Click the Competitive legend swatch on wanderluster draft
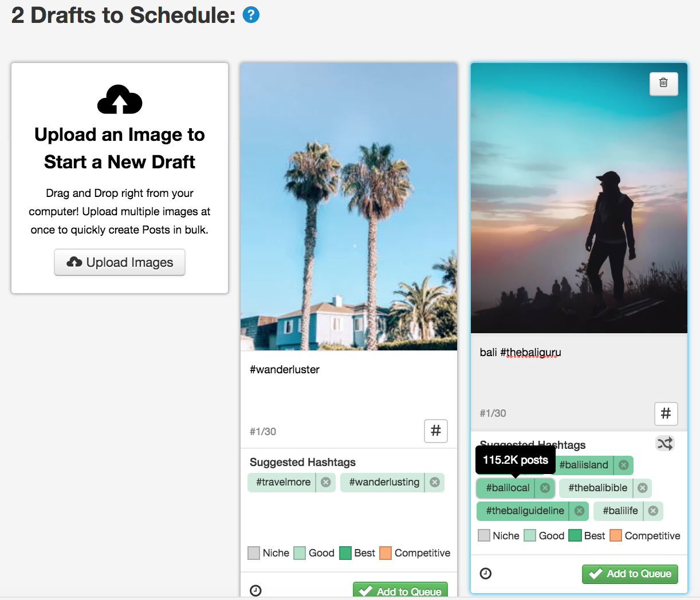Image resolution: width=700 pixels, height=600 pixels. 386,553
